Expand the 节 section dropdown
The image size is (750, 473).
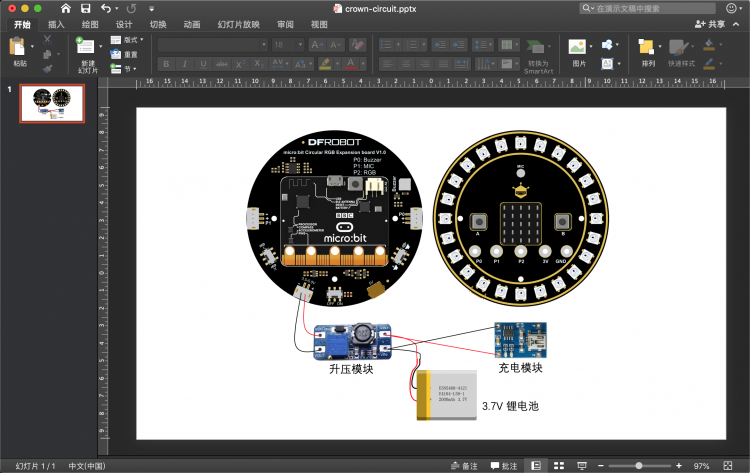pyautogui.click(x=123, y=69)
